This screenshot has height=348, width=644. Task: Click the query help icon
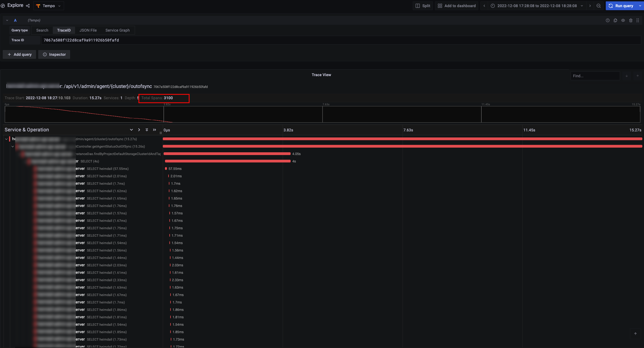click(608, 20)
